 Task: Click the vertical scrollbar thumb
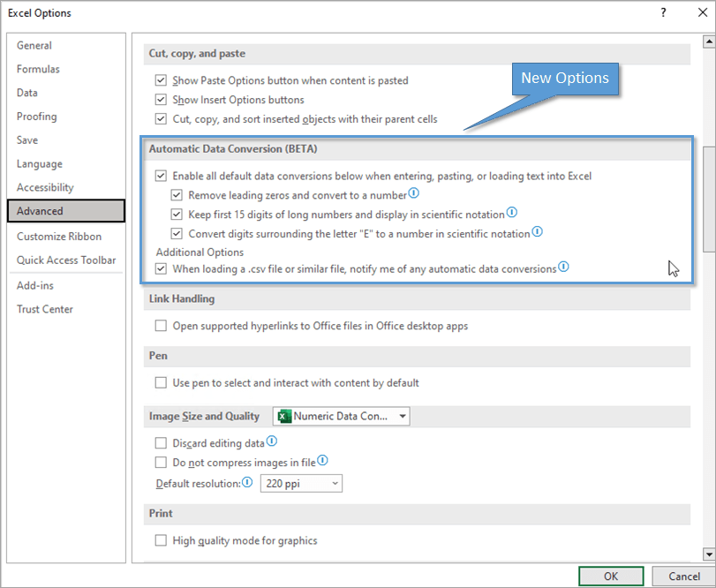(x=708, y=194)
